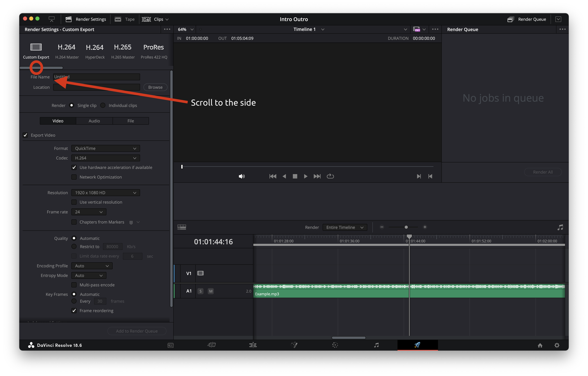
Task: Open the Media page
Action: pyautogui.click(x=171, y=345)
